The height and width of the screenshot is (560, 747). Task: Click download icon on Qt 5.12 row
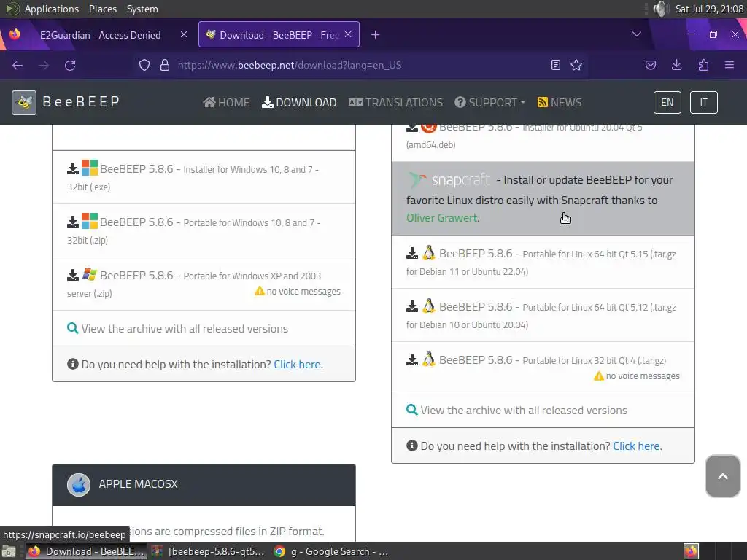pyautogui.click(x=412, y=306)
